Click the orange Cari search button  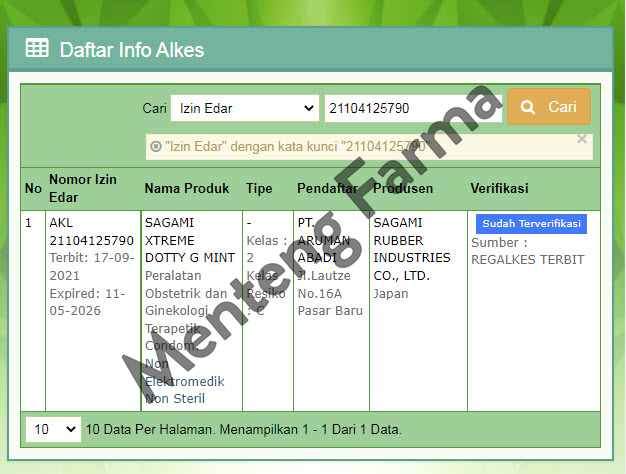pyautogui.click(x=549, y=107)
